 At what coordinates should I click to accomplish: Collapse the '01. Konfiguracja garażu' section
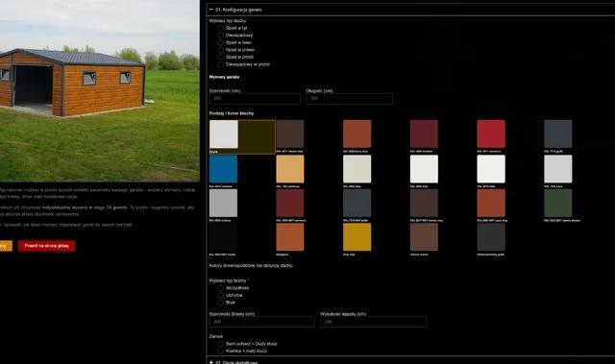(x=211, y=10)
